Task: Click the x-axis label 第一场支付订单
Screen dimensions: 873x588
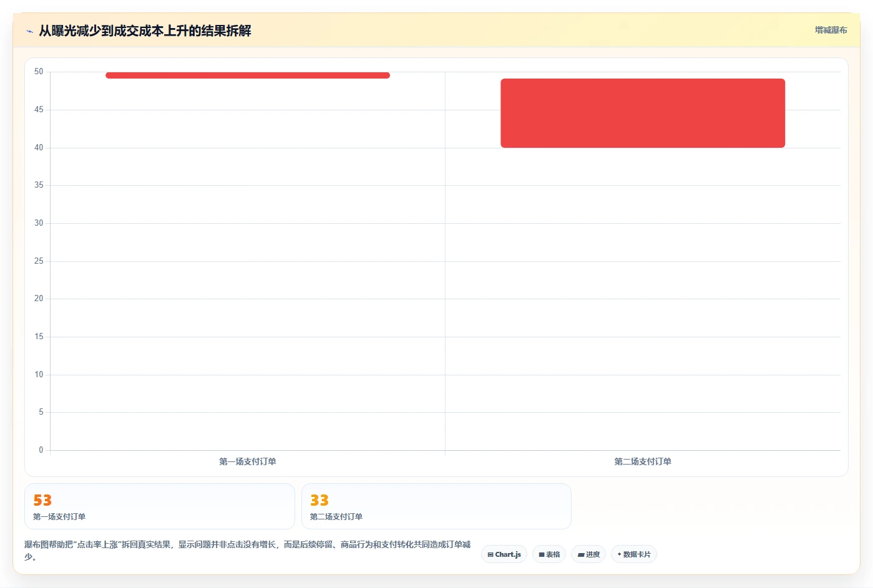Action: click(248, 461)
